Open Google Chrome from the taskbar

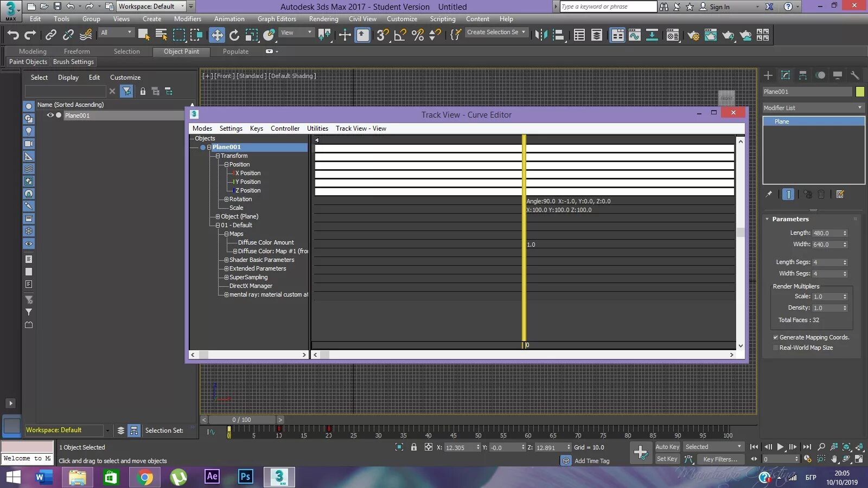[x=145, y=477]
